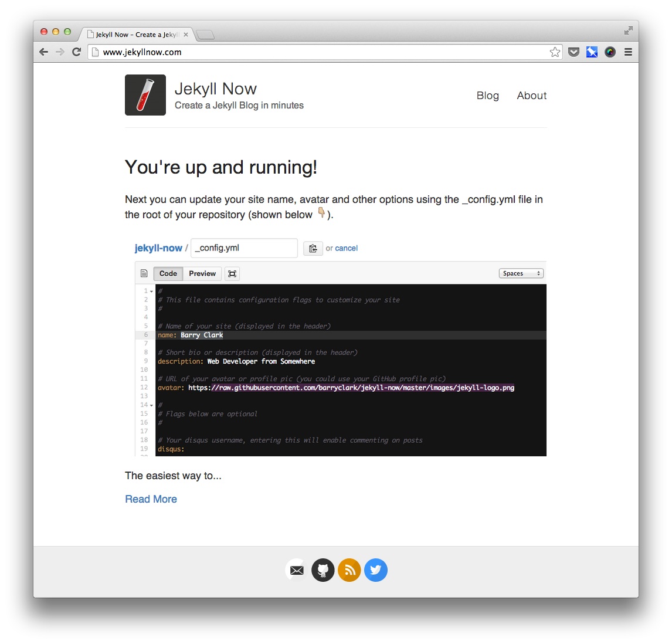Open the Twitter icon in the footer

(x=376, y=570)
